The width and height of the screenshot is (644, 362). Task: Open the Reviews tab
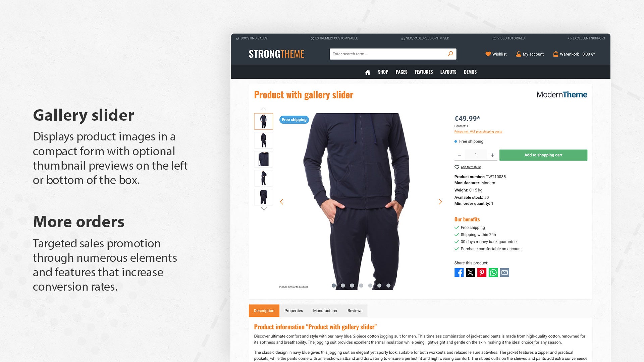(x=355, y=311)
